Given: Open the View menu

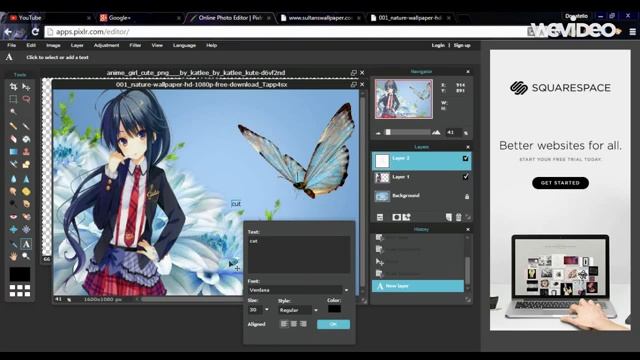Looking at the screenshot, I should (x=157, y=45).
